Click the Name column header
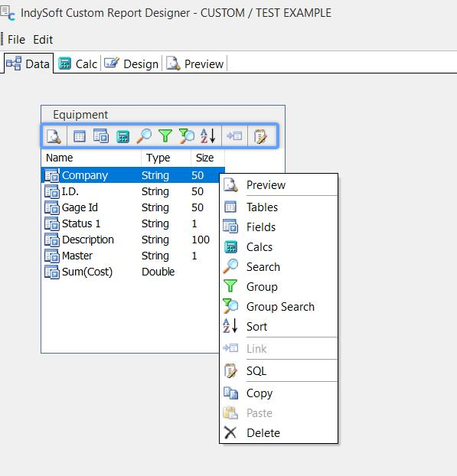The image size is (457, 476). [91, 158]
